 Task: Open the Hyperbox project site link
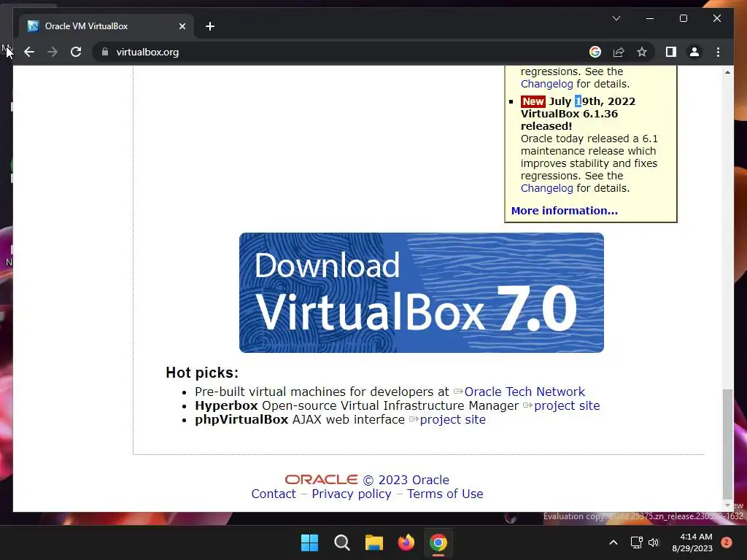(566, 405)
